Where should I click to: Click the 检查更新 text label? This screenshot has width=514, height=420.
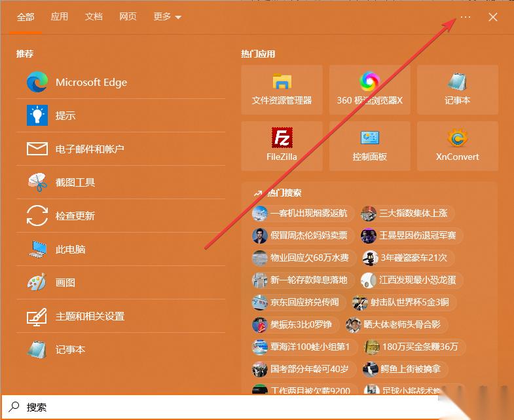pyautogui.click(x=75, y=216)
